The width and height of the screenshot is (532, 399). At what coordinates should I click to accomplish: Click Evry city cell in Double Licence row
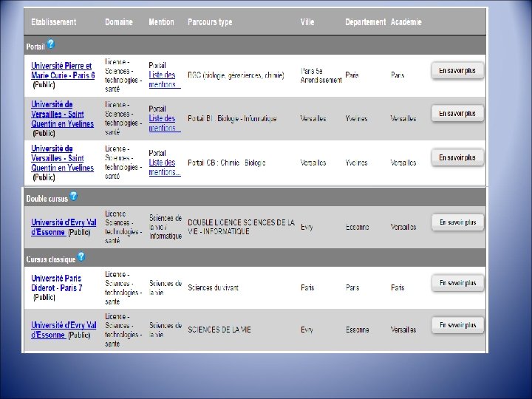click(307, 228)
